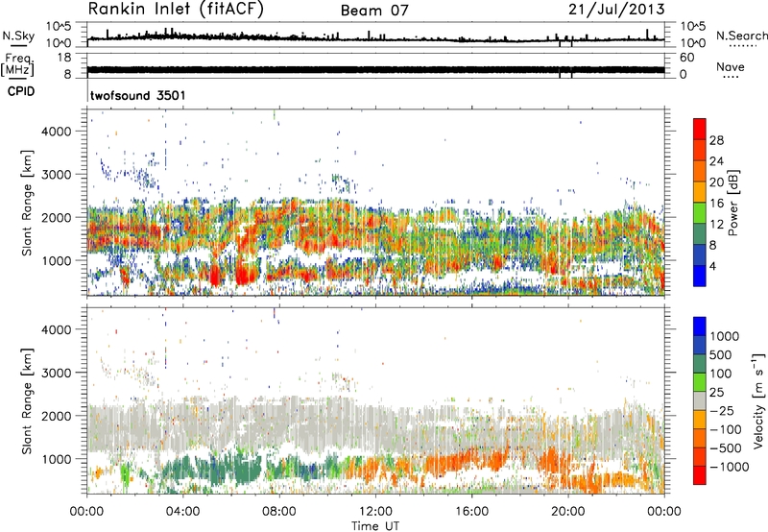Click the '60' tick of the Nave axis
The image size is (768, 532).
click(x=686, y=58)
